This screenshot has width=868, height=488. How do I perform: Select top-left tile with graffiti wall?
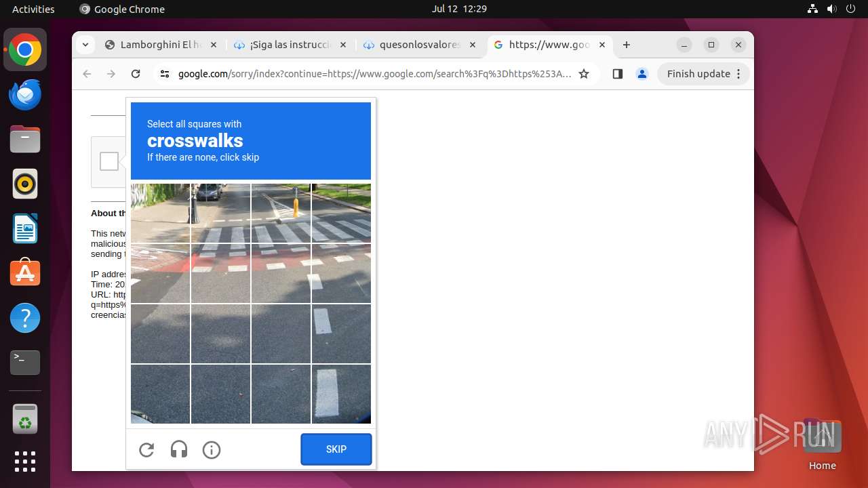pyautogui.click(x=160, y=213)
